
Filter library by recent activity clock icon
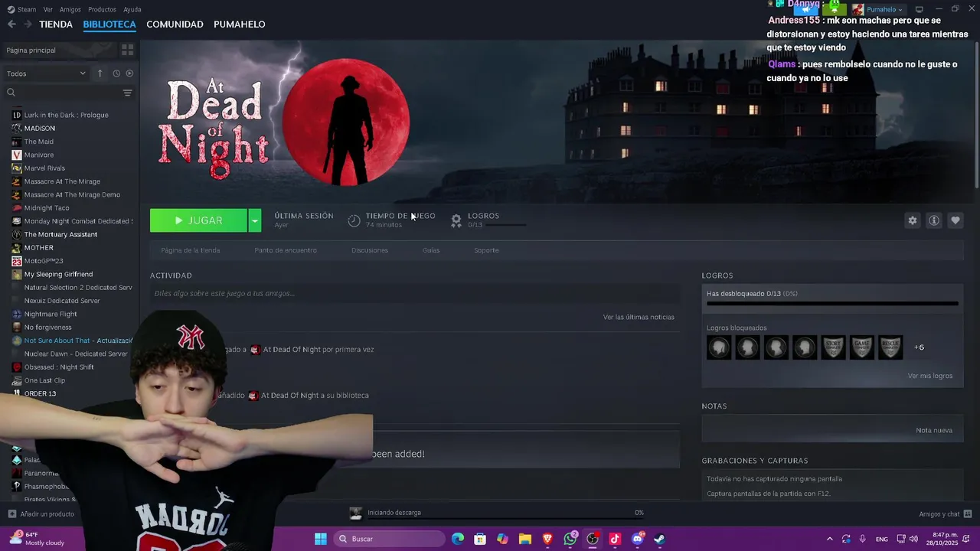(x=116, y=73)
